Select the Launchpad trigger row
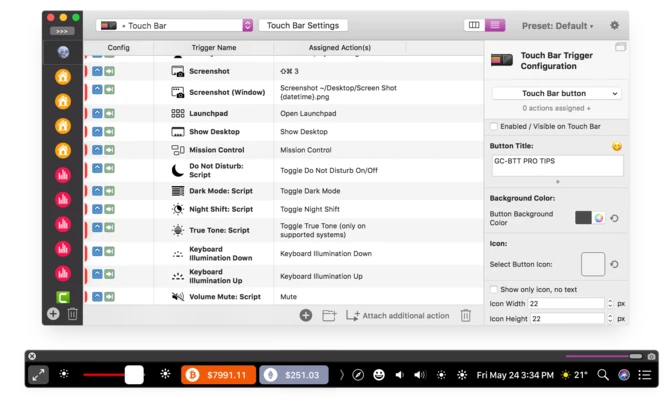 (283, 114)
